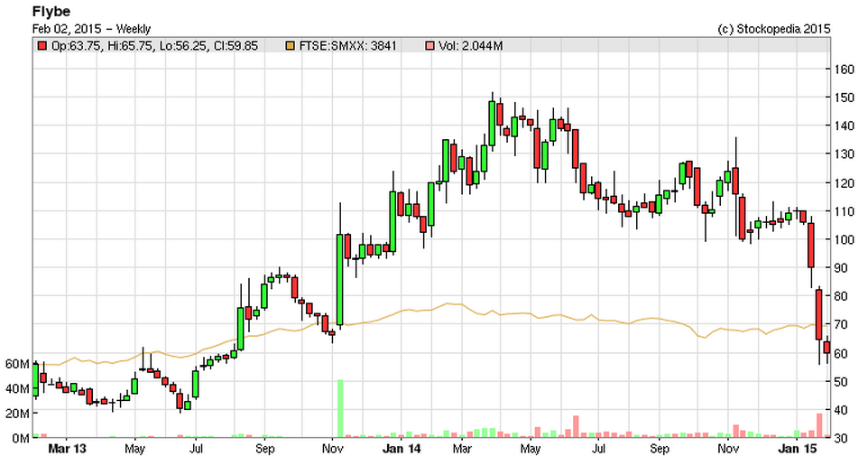Click the 100 price axis label
Viewport: 868px width, 475px height.
pos(845,239)
